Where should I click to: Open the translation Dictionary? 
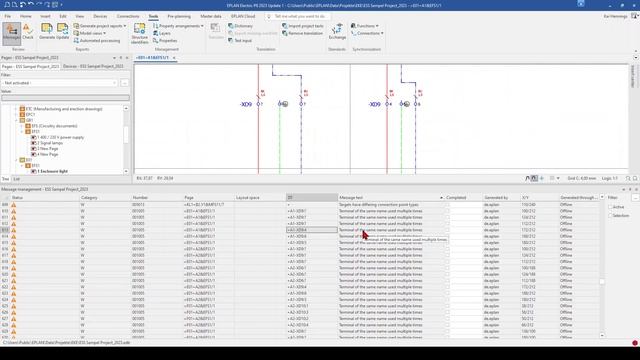tap(240, 26)
